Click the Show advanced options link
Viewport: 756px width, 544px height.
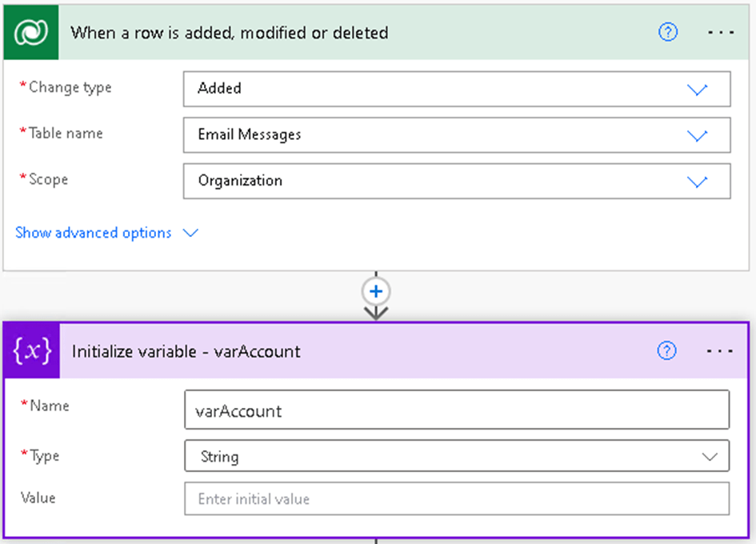pos(94,233)
